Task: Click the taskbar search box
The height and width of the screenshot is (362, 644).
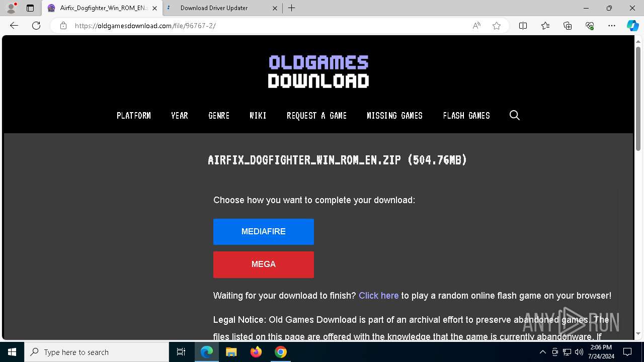Action: tap(97, 352)
